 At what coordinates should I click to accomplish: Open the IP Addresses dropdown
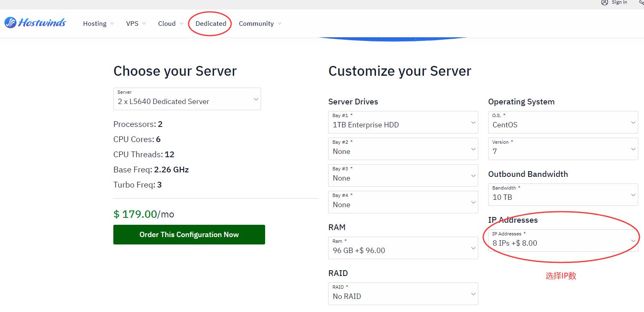coord(563,240)
